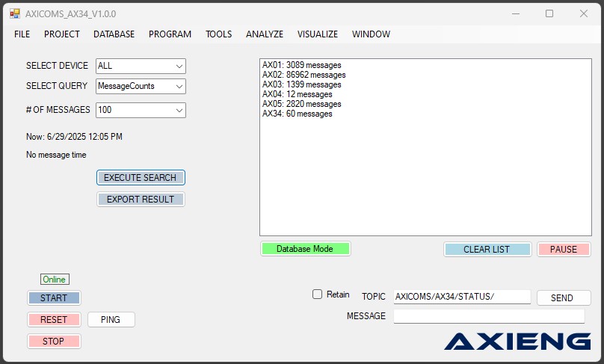
Task: Focus the MESSAGE input field
Action: click(489, 316)
